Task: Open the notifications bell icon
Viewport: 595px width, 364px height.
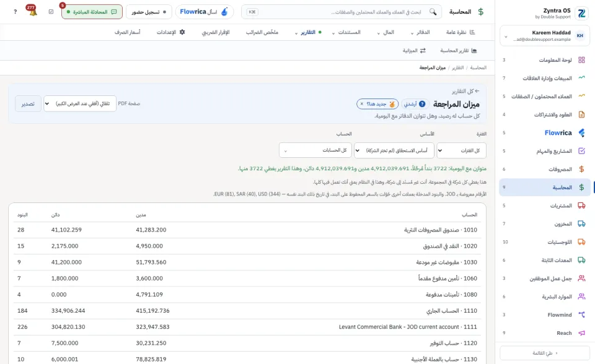Action: pos(33,11)
